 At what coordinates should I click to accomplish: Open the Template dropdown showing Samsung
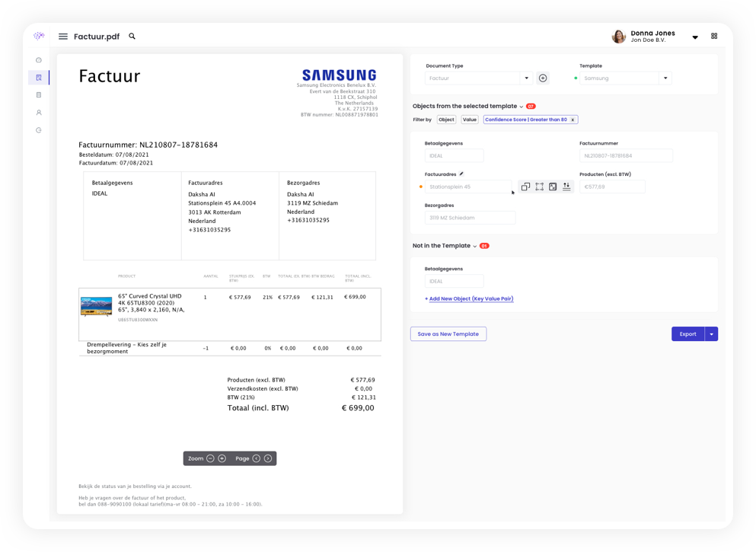(x=665, y=78)
